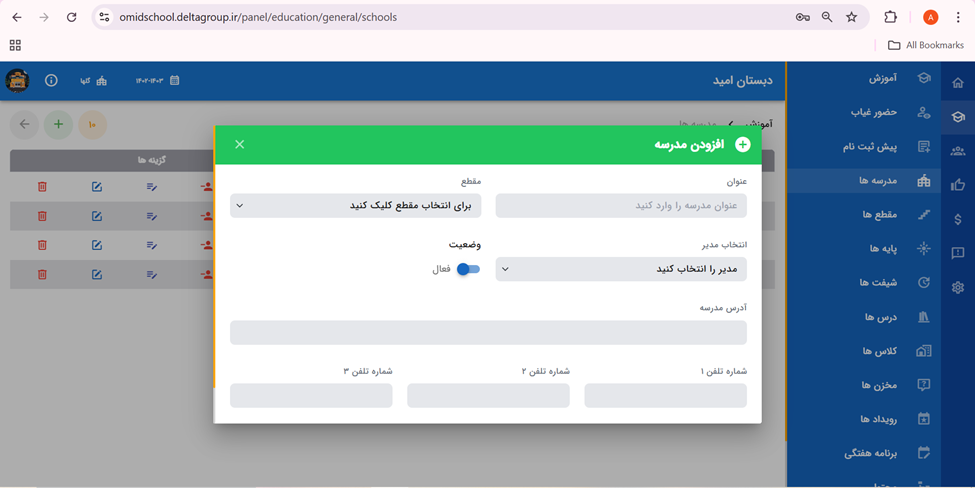Open the پایه ها menu item
The image size is (975, 488).
click(864, 249)
